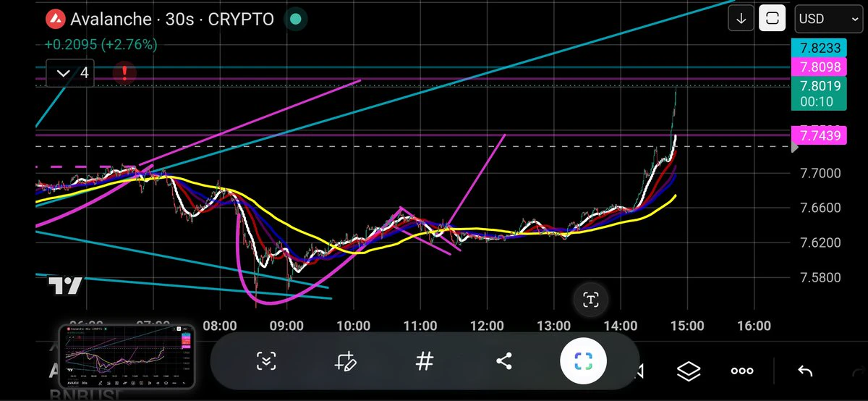Click the 7.5800 price axis label
Screen dimensions: 868x401
(x=820, y=277)
